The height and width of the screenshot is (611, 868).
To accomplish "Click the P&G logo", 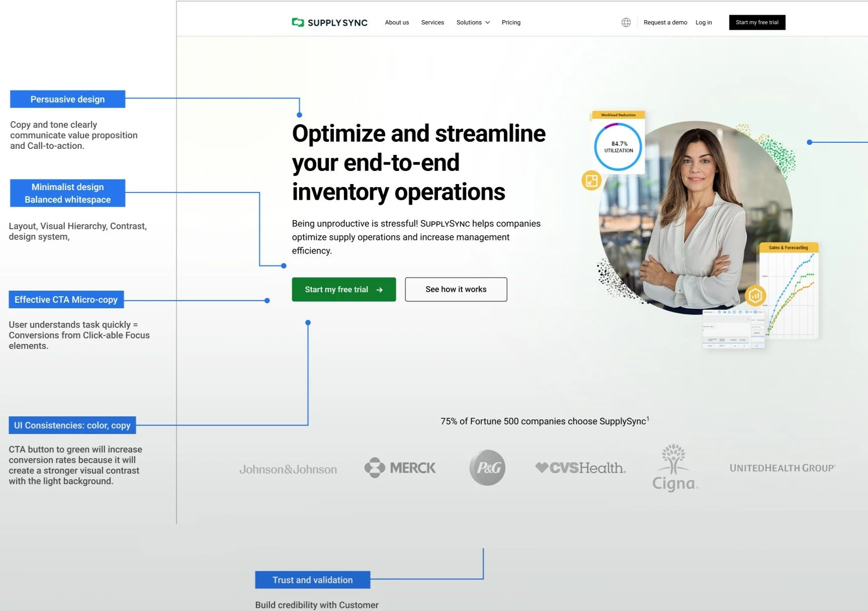I will 487,468.
